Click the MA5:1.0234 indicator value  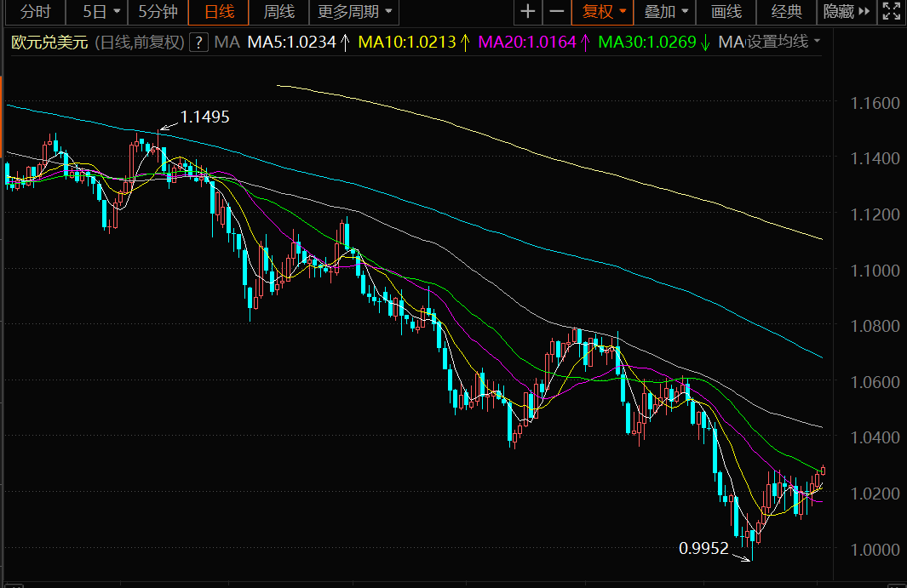click(291, 43)
